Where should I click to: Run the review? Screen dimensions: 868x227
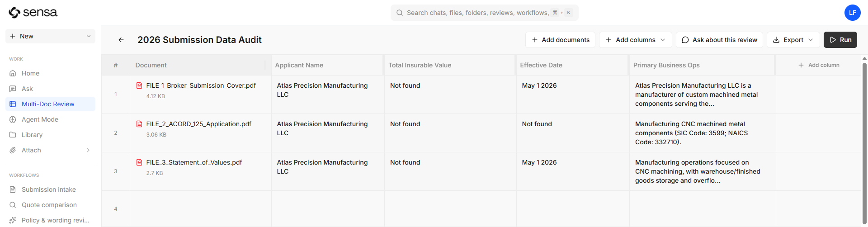point(840,40)
